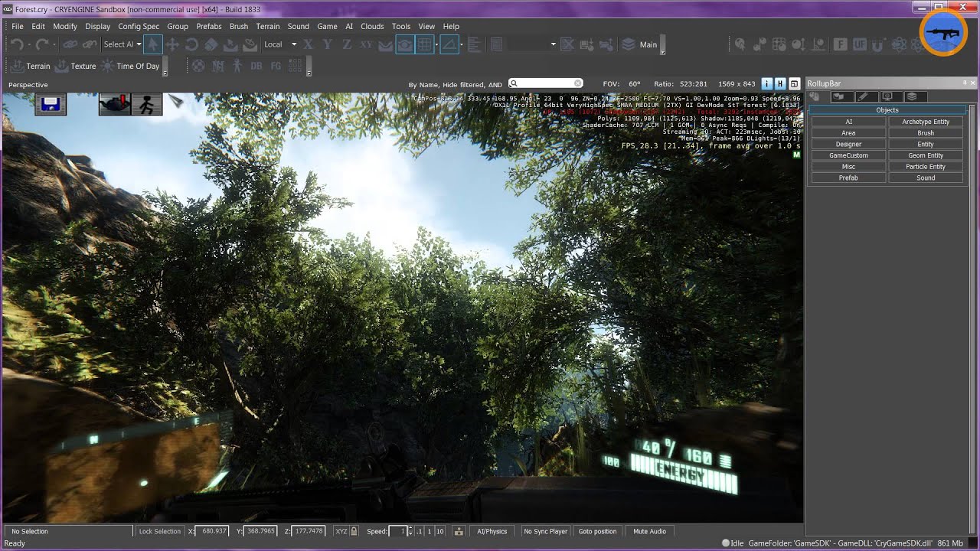The image size is (980, 551).
Task: Open the Select AI filter dropdown
Action: [122, 44]
